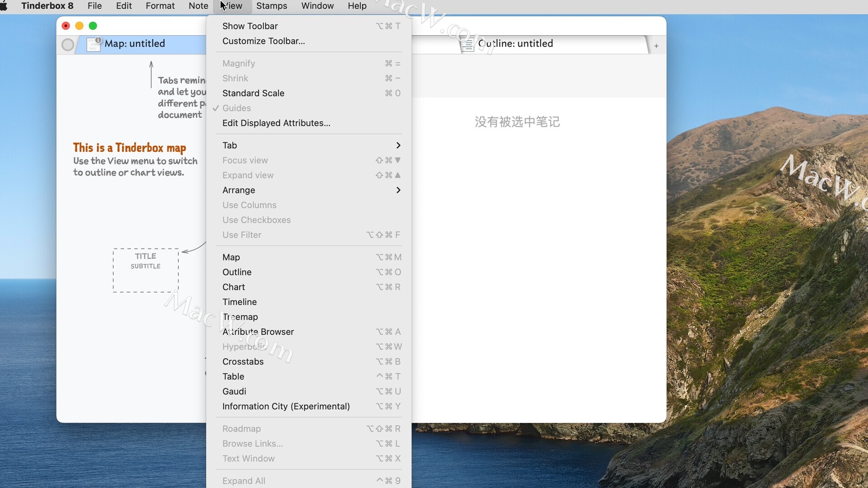Screen dimensions: 868x488
Task: Click the Map tab document icon
Action: pos(94,44)
